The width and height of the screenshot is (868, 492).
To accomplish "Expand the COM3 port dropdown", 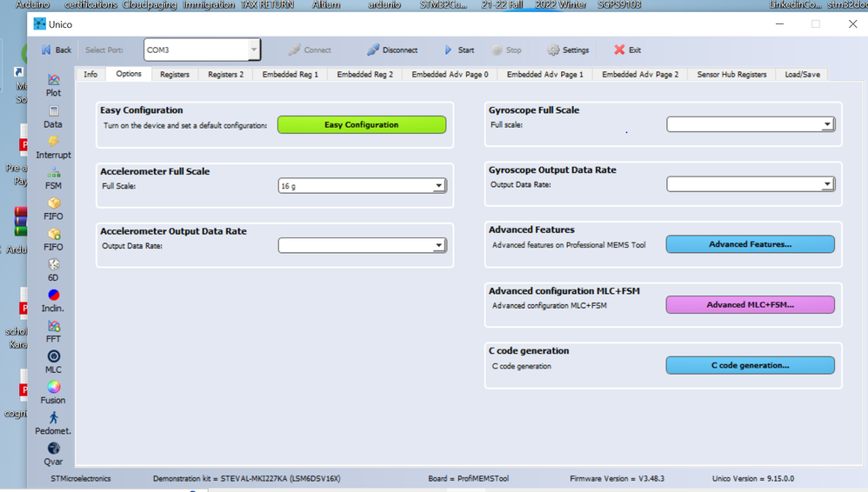I will 254,50.
